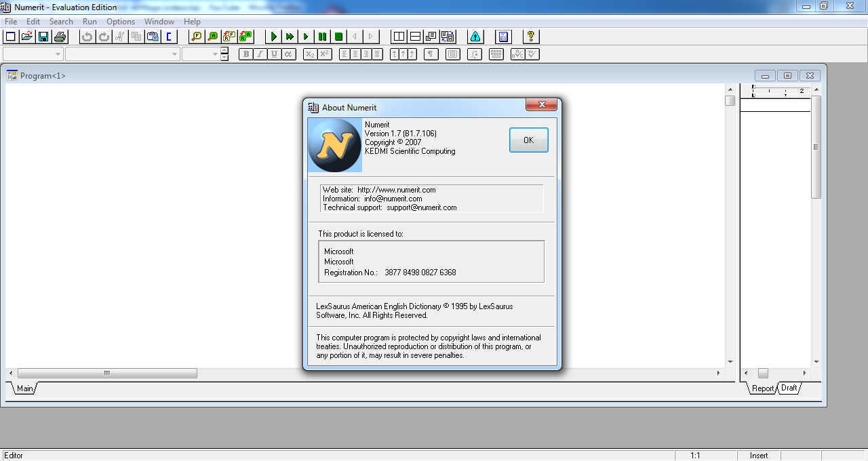
Task: Run program with large green play arrow
Action: [x=273, y=37]
